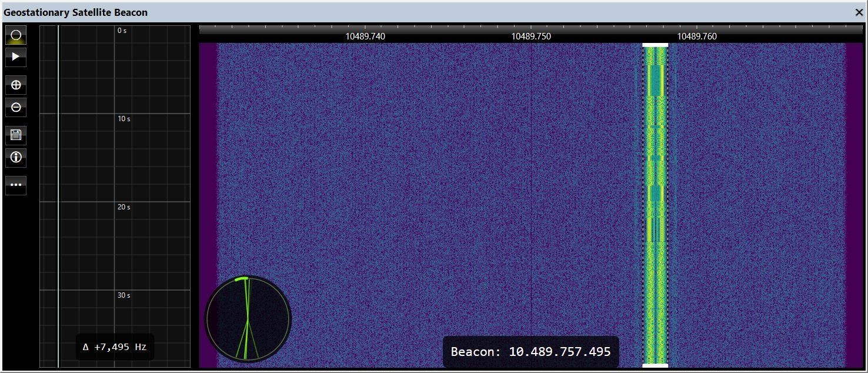Viewport: 868px width, 373px height.
Task: Open more options via the three-dots button
Action: [16, 185]
